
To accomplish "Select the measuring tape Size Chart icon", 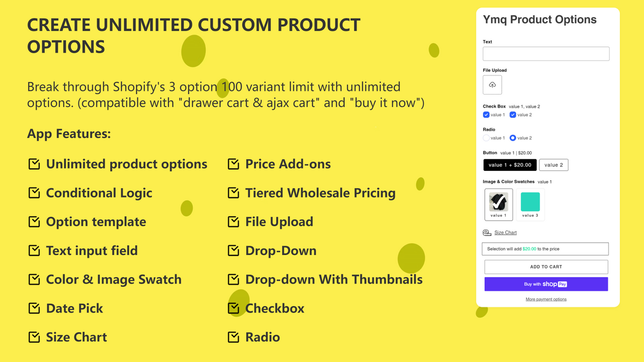I will pos(487,232).
